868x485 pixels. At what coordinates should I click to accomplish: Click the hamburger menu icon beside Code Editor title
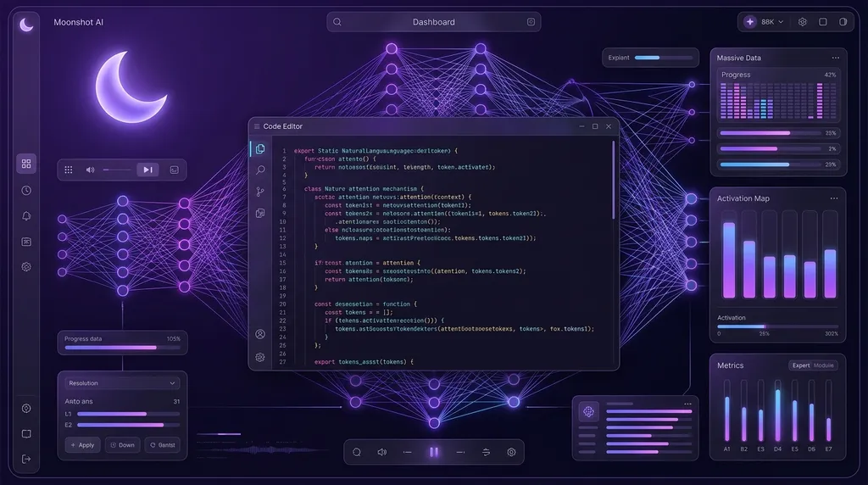(256, 126)
